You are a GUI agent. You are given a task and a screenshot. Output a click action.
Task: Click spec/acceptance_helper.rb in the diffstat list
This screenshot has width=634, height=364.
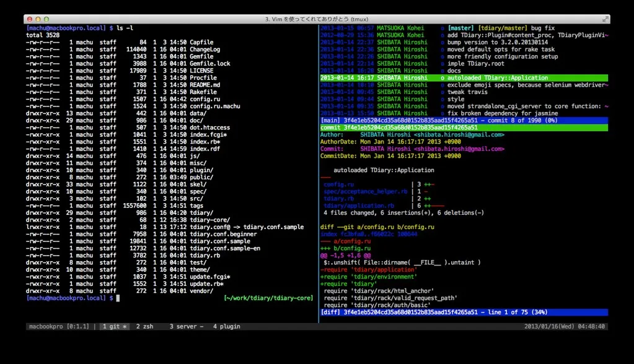[x=366, y=191]
